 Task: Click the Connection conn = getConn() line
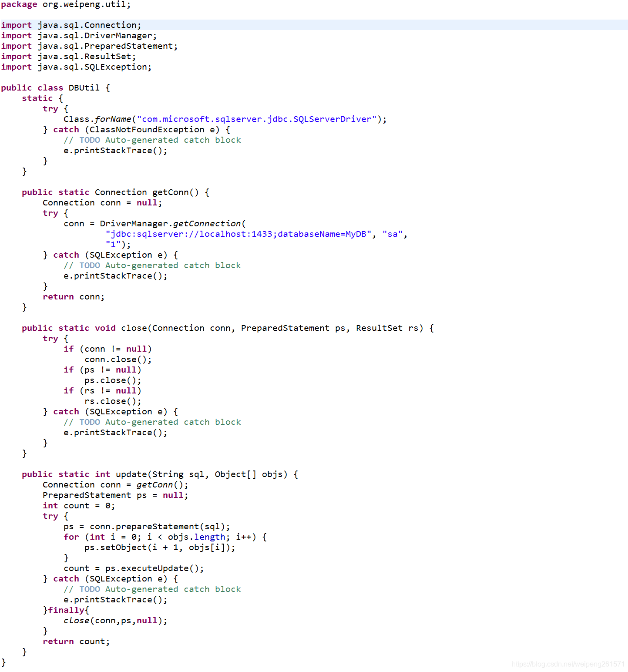(x=115, y=485)
